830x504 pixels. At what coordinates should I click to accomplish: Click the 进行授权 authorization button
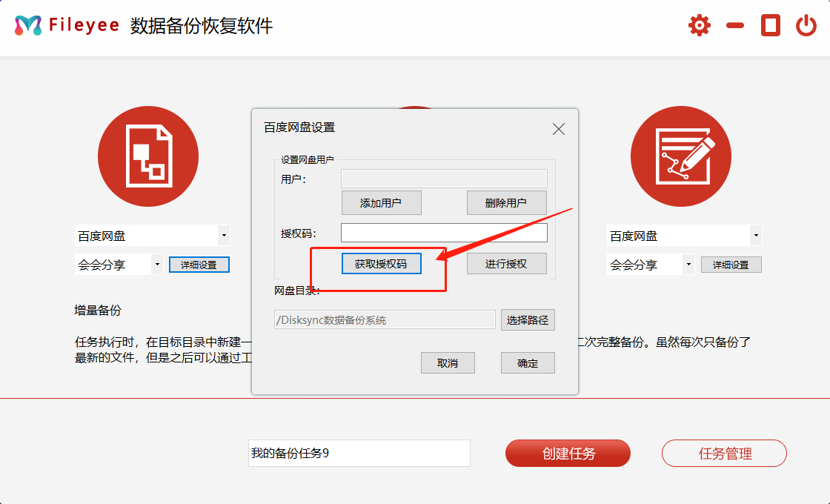tap(507, 263)
